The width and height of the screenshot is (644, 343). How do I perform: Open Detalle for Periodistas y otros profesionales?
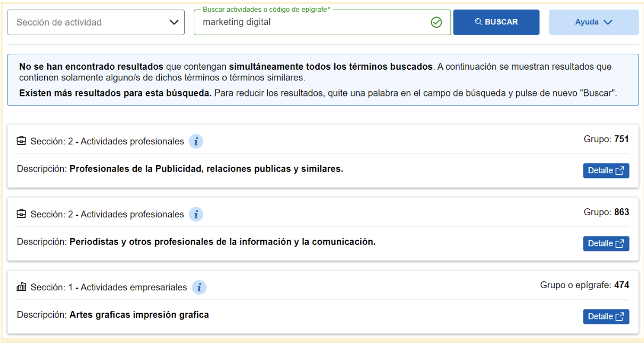606,243
